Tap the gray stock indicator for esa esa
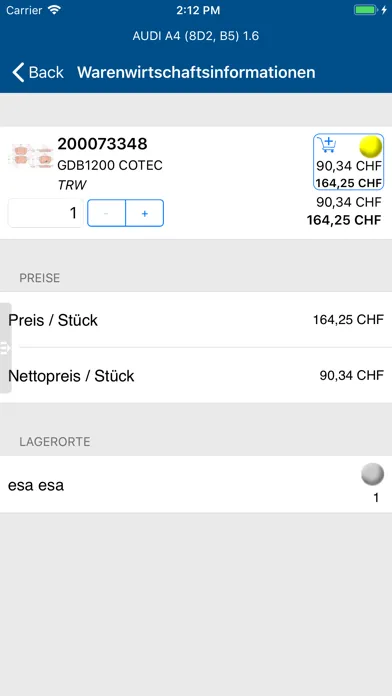 [372, 475]
